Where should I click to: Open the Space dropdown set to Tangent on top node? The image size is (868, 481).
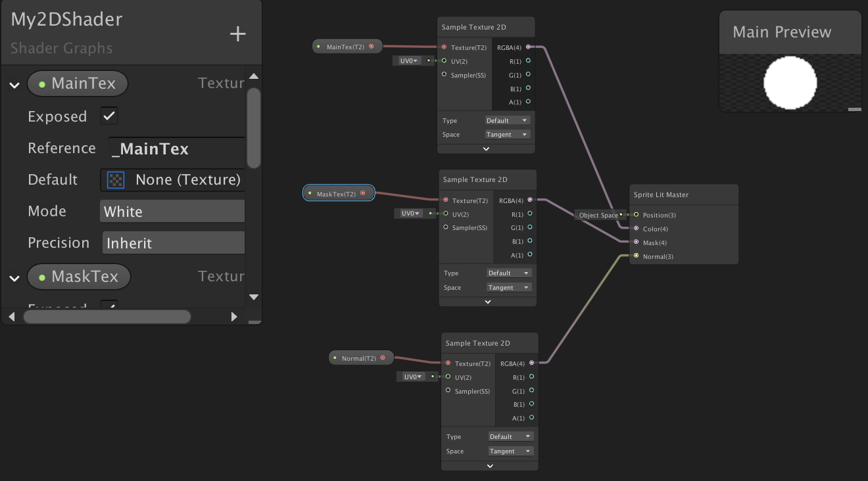point(507,134)
